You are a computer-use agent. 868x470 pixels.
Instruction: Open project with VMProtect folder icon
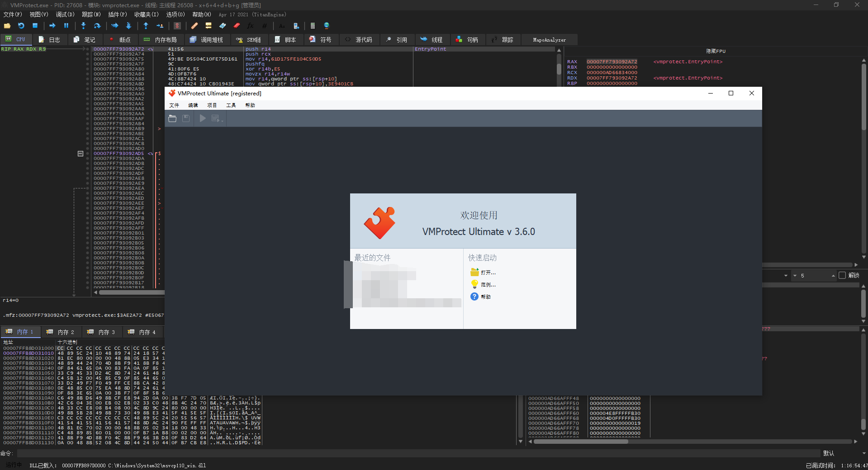(172, 118)
